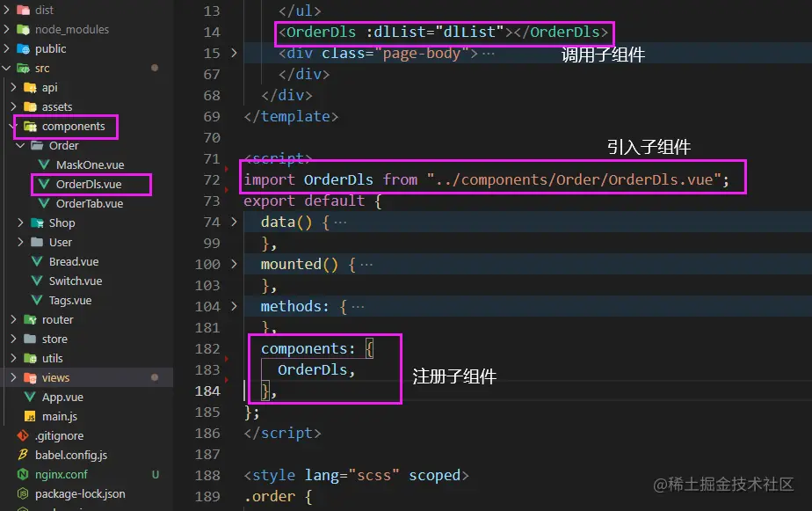Open the main.js file

pyautogui.click(x=60, y=416)
